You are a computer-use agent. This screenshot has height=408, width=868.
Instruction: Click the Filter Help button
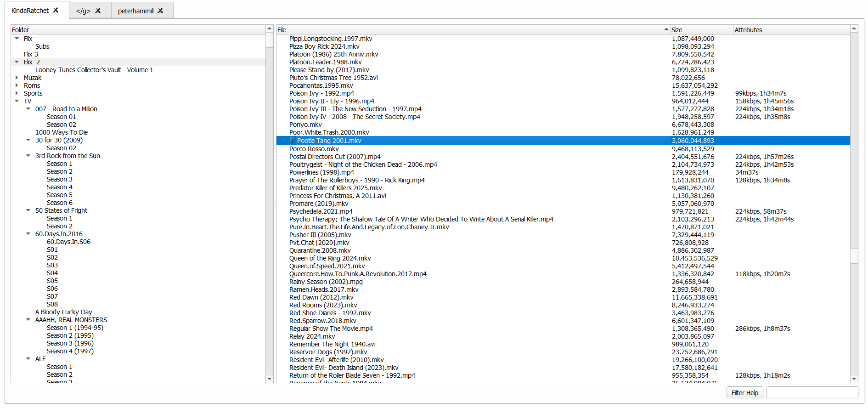click(x=745, y=393)
